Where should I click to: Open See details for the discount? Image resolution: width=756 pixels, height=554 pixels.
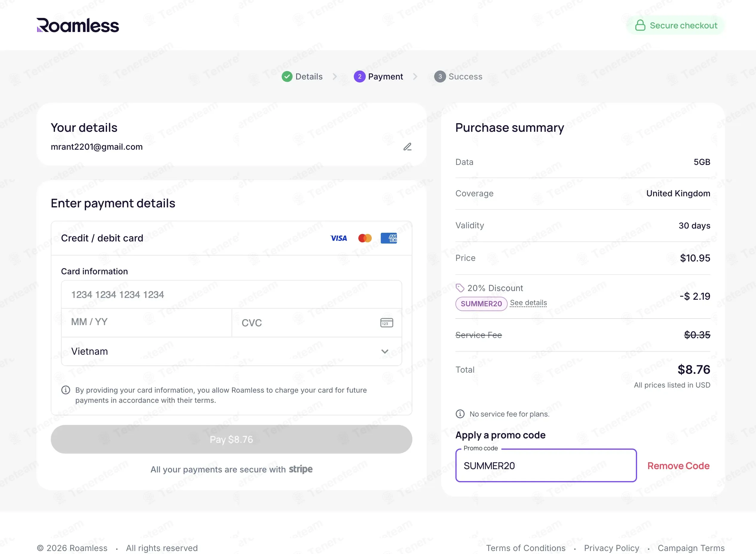[x=528, y=303]
